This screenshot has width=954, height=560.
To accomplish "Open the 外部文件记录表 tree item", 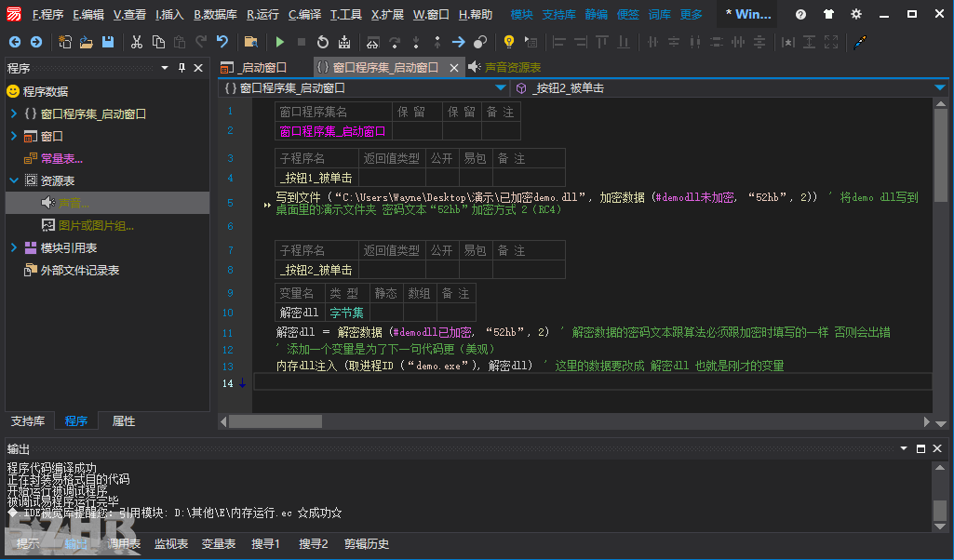I will tap(72, 270).
